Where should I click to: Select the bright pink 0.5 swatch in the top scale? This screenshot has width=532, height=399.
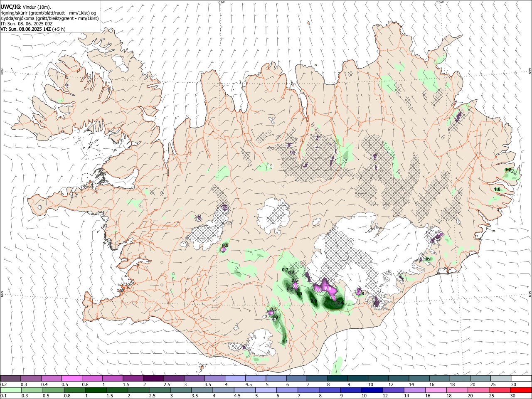(x=71, y=378)
